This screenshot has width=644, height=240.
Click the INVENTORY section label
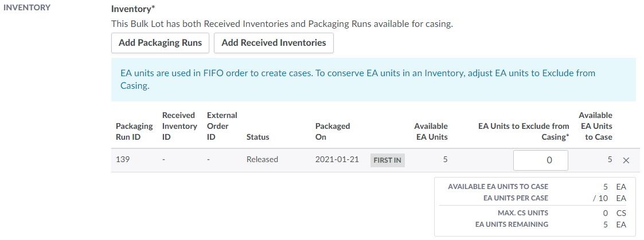(x=27, y=7)
